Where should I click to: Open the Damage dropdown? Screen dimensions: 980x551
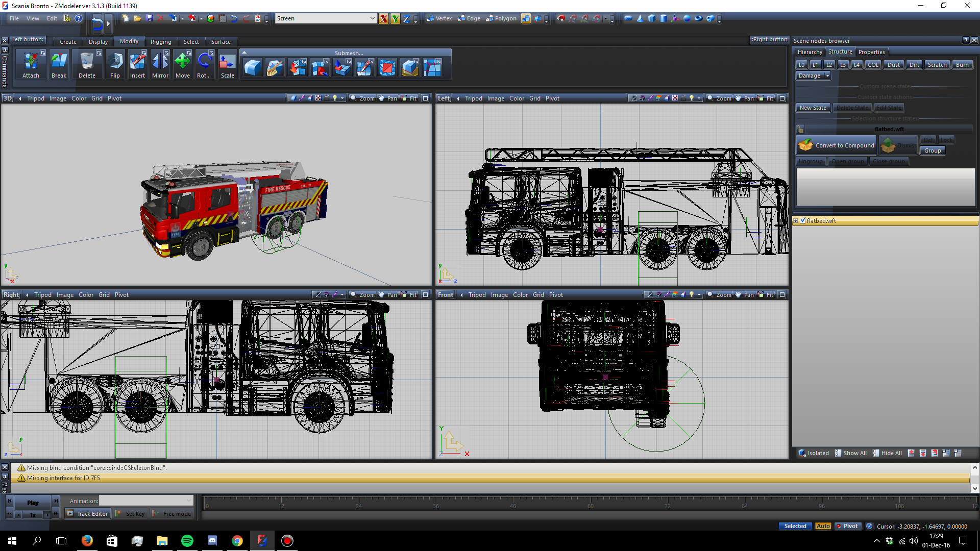click(x=827, y=76)
